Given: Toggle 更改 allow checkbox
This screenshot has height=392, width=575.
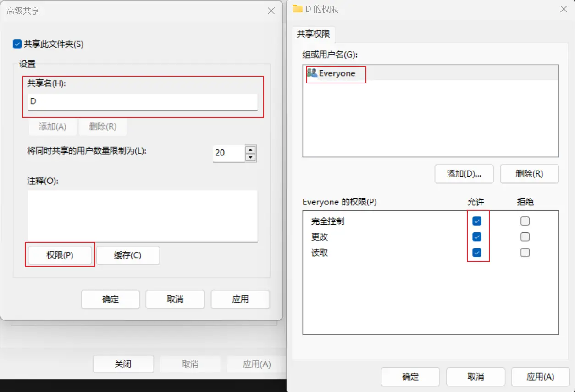Looking at the screenshot, I should pyautogui.click(x=477, y=237).
